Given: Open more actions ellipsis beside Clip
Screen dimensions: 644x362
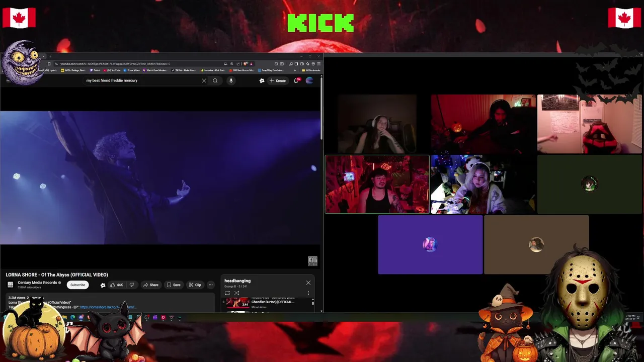Looking at the screenshot, I should pos(211,285).
